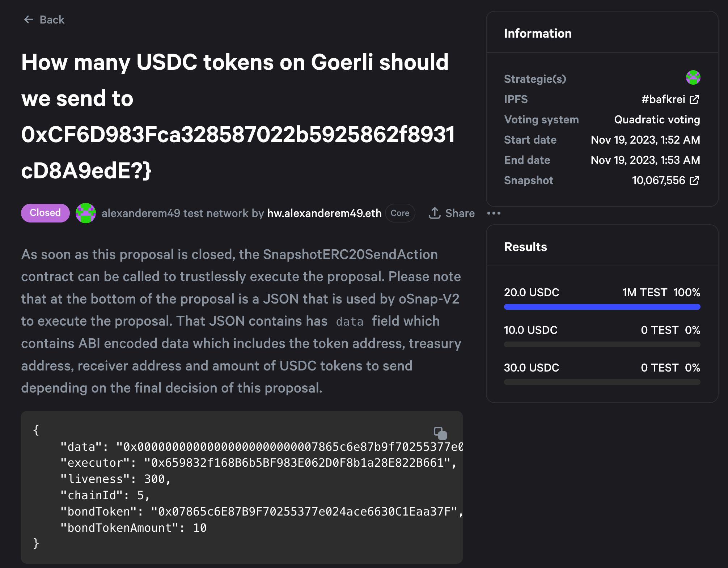Click the "chainId": 5 line
The image size is (728, 568).
coord(105,495)
